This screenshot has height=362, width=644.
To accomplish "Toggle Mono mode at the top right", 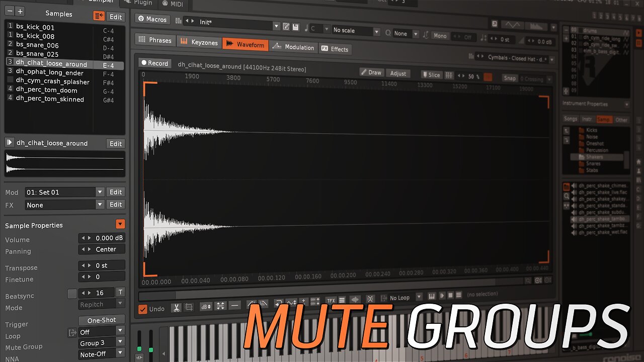I will [x=439, y=36].
